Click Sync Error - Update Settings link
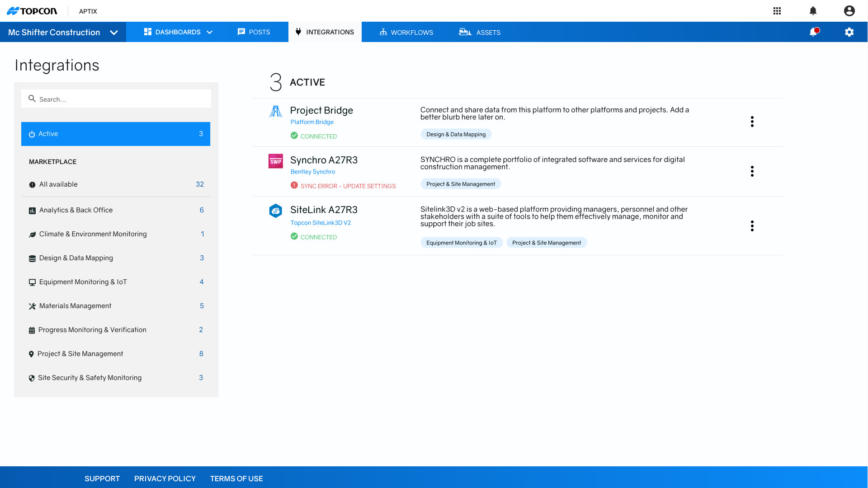 click(348, 186)
